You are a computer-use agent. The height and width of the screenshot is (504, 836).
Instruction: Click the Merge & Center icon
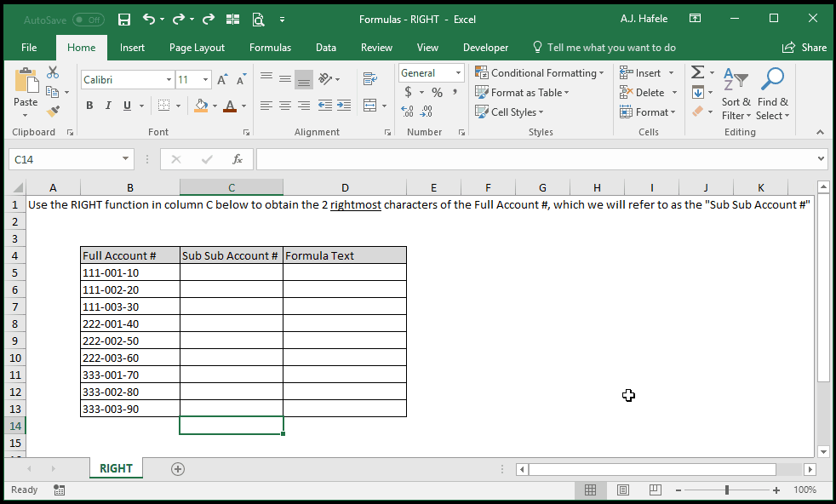click(370, 105)
